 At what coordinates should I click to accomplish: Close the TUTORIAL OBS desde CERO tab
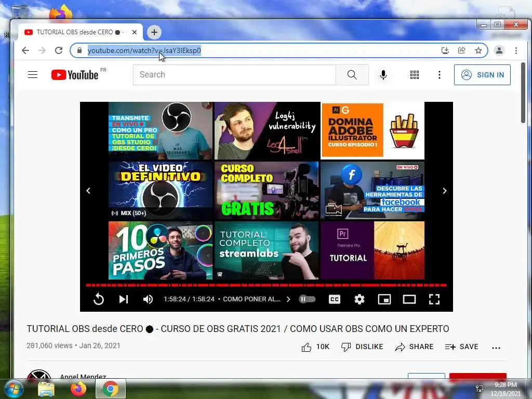coord(135,32)
